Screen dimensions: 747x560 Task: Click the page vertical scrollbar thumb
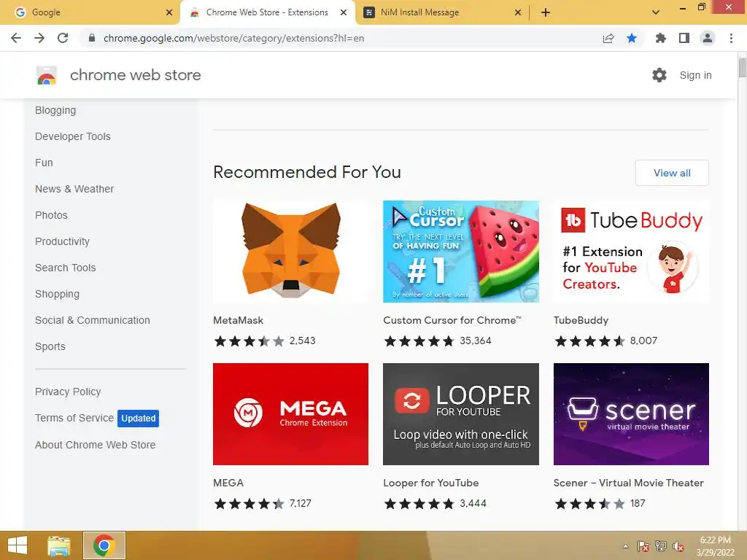tap(742, 67)
